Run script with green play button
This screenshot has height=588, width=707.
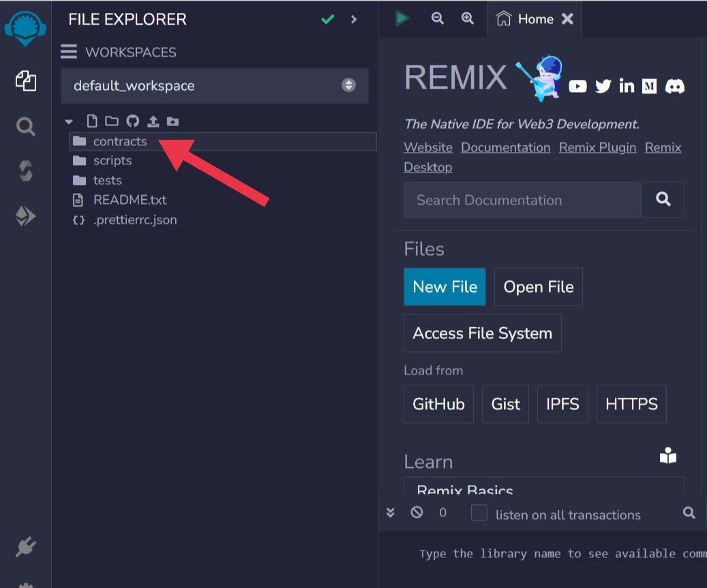[x=402, y=18]
